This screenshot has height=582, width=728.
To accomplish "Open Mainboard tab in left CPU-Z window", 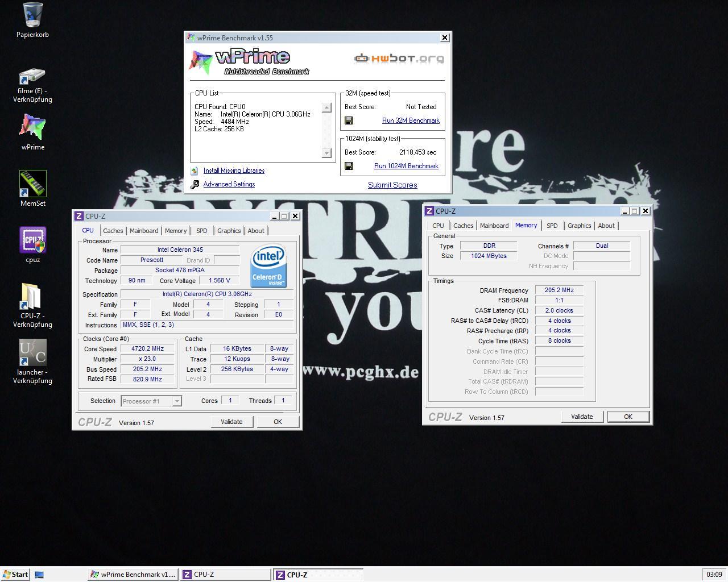I will [144, 231].
